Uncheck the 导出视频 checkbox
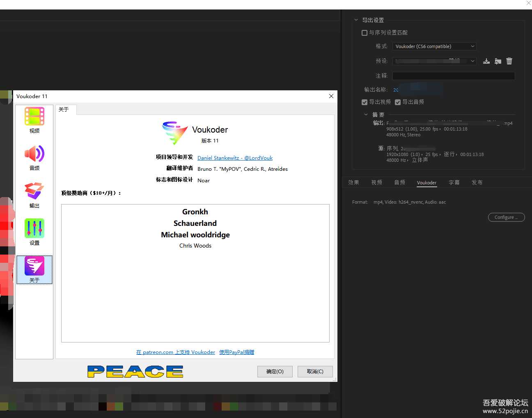 [364, 102]
